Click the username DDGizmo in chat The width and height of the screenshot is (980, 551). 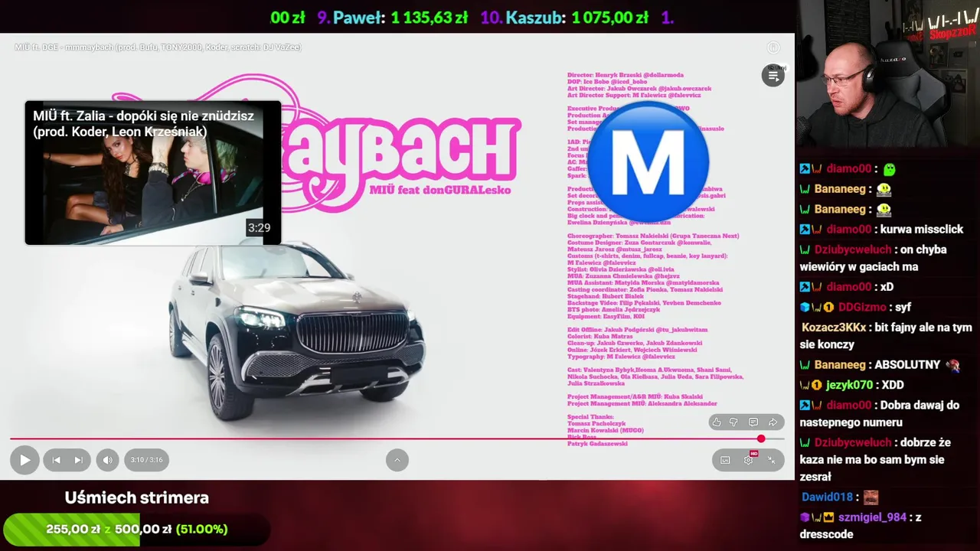pos(864,307)
